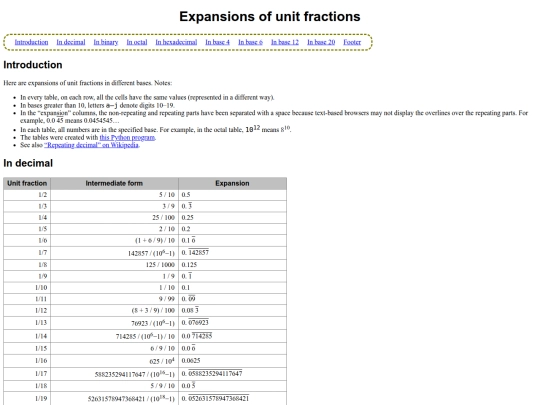This screenshot has height=405, width=540.
Task: Open the Introduction navigation link
Action: pyautogui.click(x=31, y=42)
